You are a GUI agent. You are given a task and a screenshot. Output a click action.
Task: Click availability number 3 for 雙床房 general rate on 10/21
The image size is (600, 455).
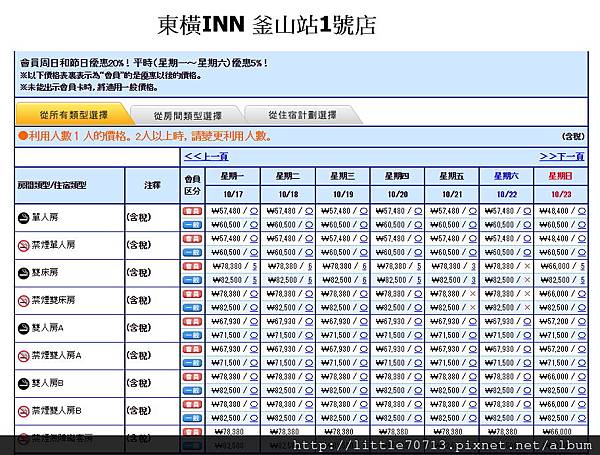click(473, 280)
